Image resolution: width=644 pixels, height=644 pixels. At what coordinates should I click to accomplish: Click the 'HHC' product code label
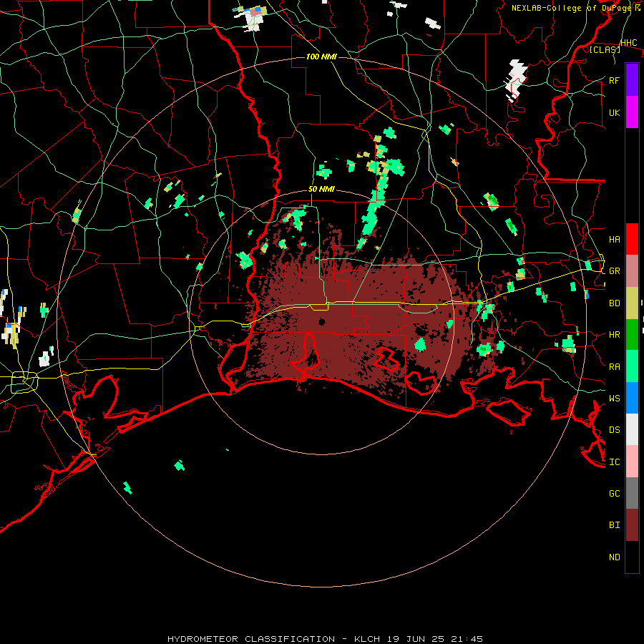pyautogui.click(x=628, y=43)
